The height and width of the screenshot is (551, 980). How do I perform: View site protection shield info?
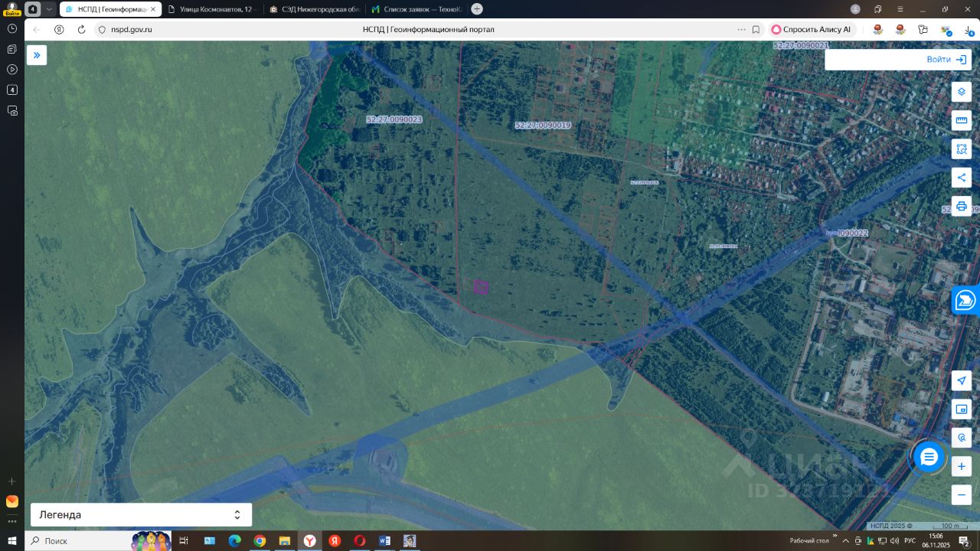[101, 29]
